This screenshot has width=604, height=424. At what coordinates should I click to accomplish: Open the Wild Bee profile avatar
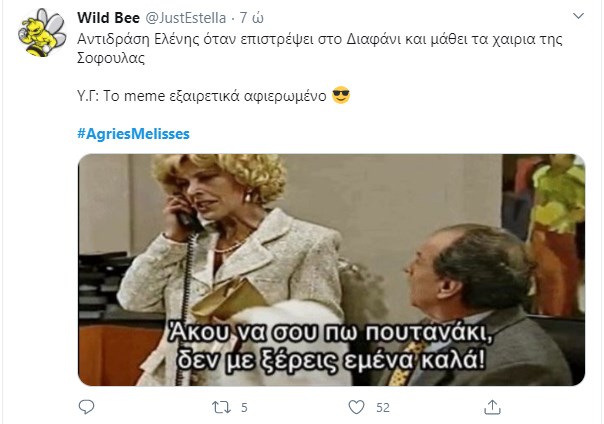click(42, 33)
